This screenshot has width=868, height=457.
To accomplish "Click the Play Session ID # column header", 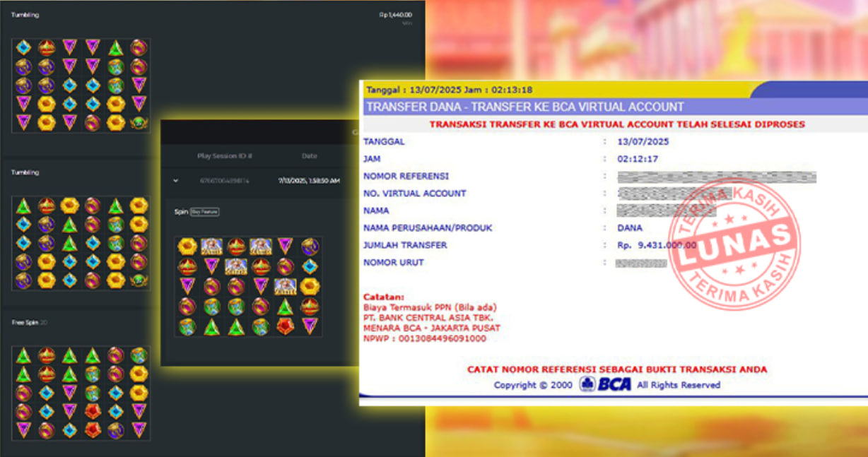I will (225, 156).
